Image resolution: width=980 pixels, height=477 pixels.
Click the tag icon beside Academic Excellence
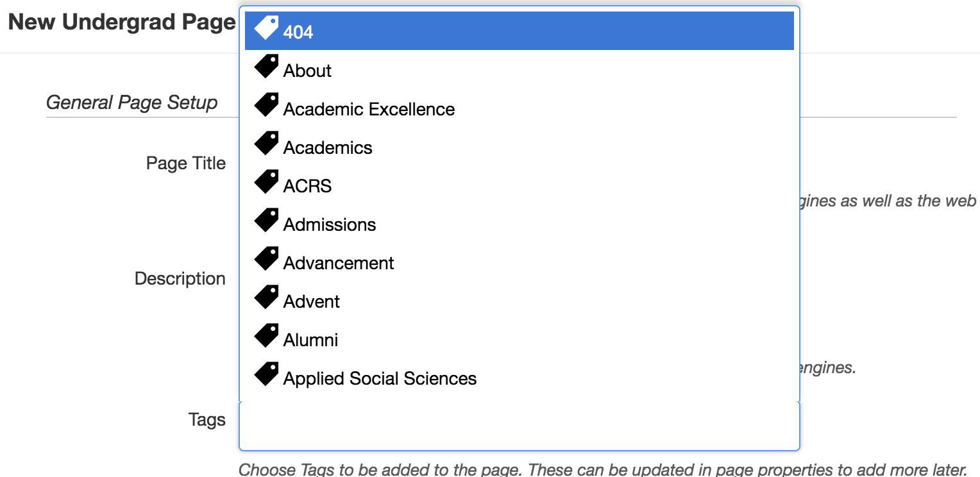[266, 105]
